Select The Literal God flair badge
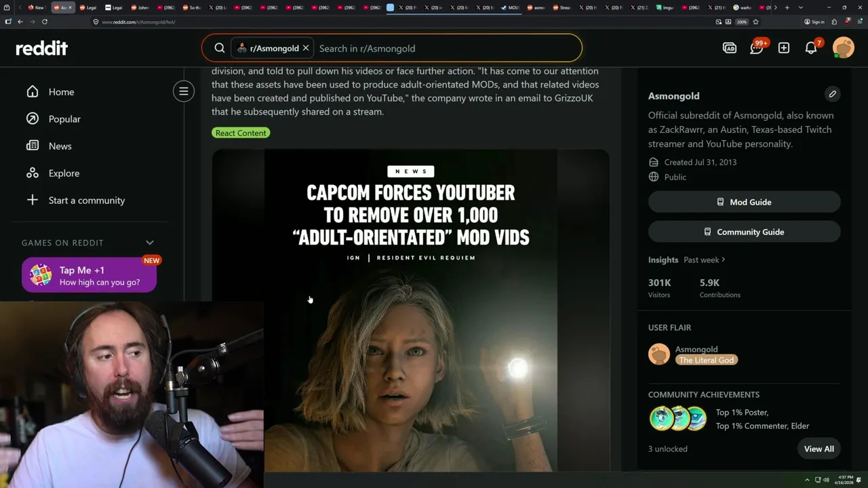The image size is (868, 488). coord(707,360)
